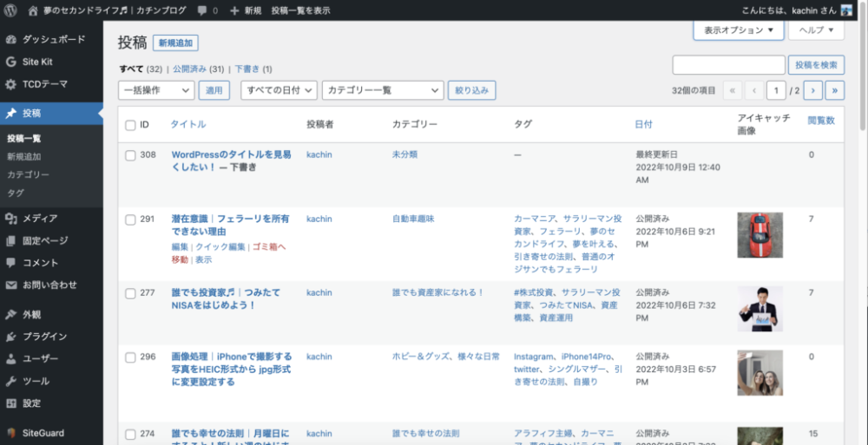The height and width of the screenshot is (445, 868).
Task: Open SiteGuard in the sidebar
Action: click(x=43, y=432)
